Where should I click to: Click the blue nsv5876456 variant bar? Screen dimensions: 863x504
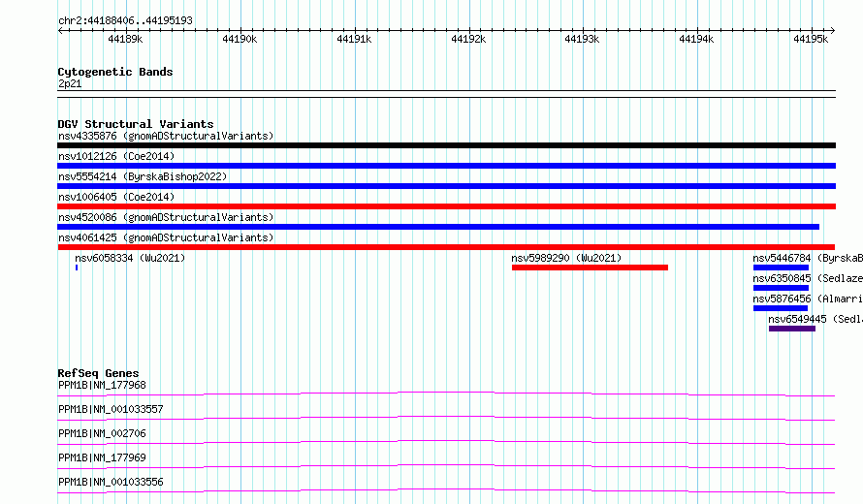click(x=781, y=308)
